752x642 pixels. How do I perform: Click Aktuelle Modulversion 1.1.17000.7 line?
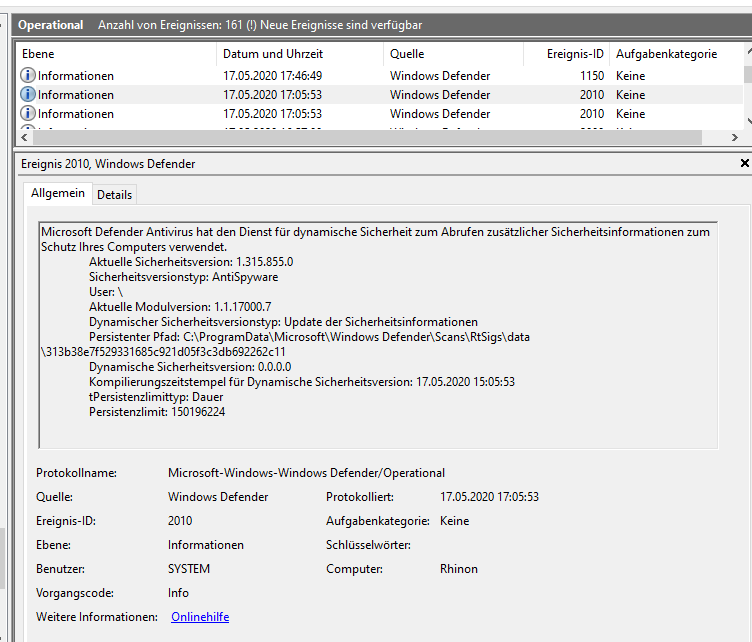point(180,307)
